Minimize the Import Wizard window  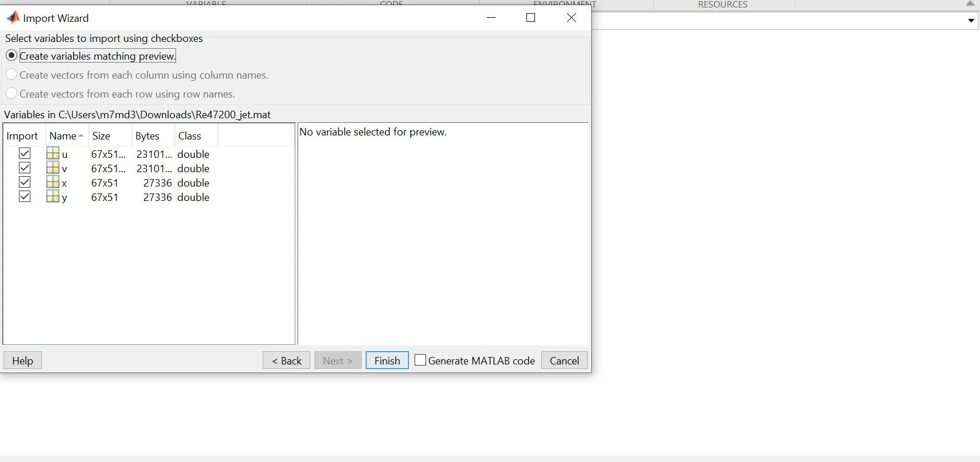point(491,18)
